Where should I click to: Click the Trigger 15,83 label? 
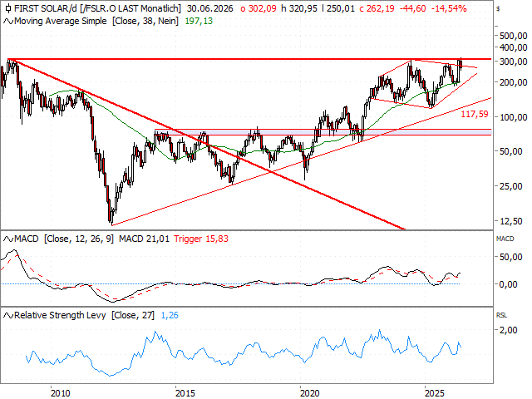(x=201, y=239)
